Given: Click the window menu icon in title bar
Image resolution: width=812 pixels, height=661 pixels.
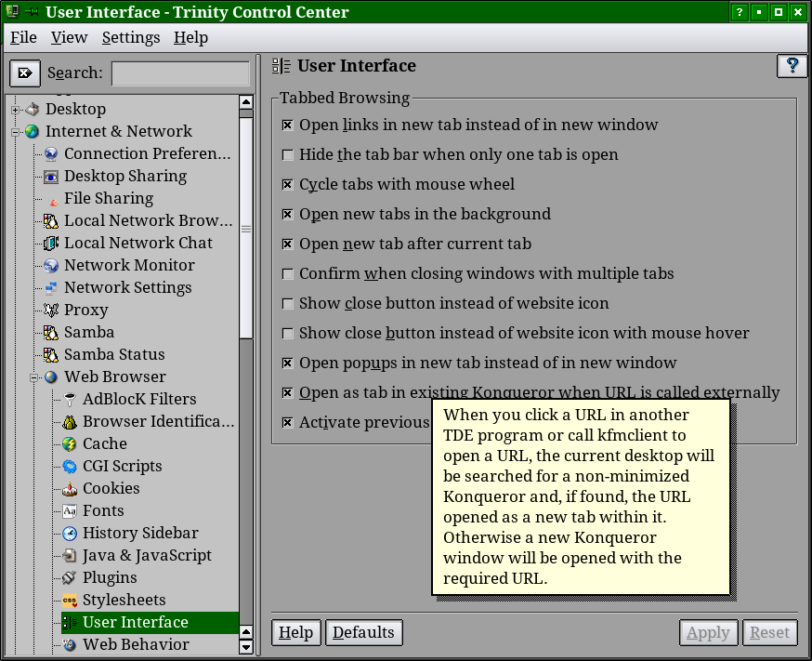Looking at the screenshot, I should (12, 11).
